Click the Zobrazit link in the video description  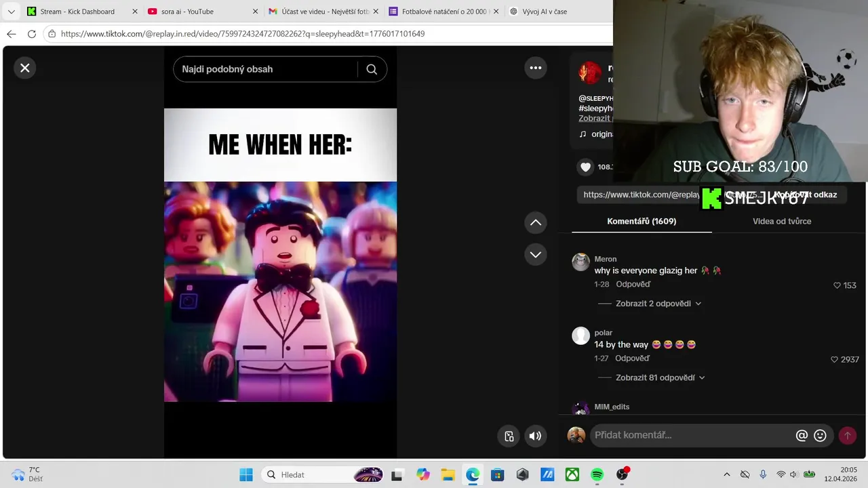click(595, 118)
